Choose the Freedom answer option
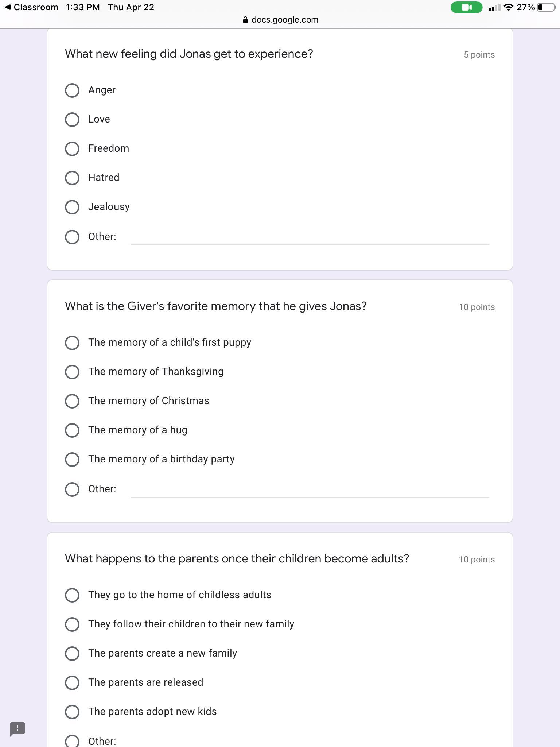Image resolution: width=560 pixels, height=747 pixels. click(x=72, y=149)
